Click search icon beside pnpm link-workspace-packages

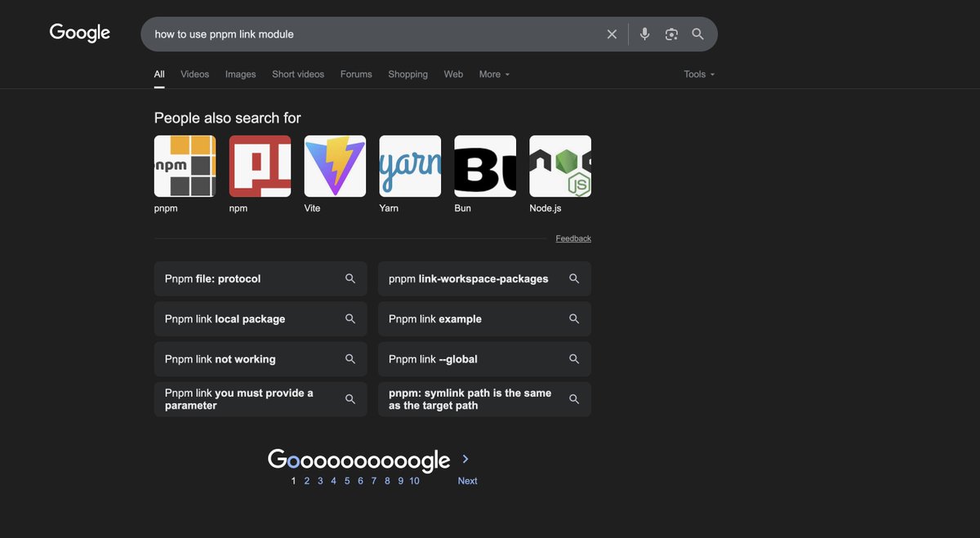pos(574,278)
